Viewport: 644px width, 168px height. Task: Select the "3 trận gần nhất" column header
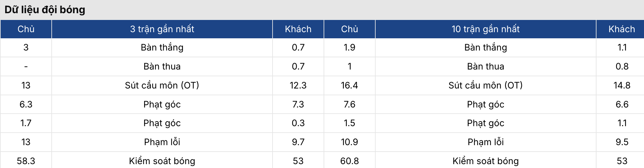[162, 29]
